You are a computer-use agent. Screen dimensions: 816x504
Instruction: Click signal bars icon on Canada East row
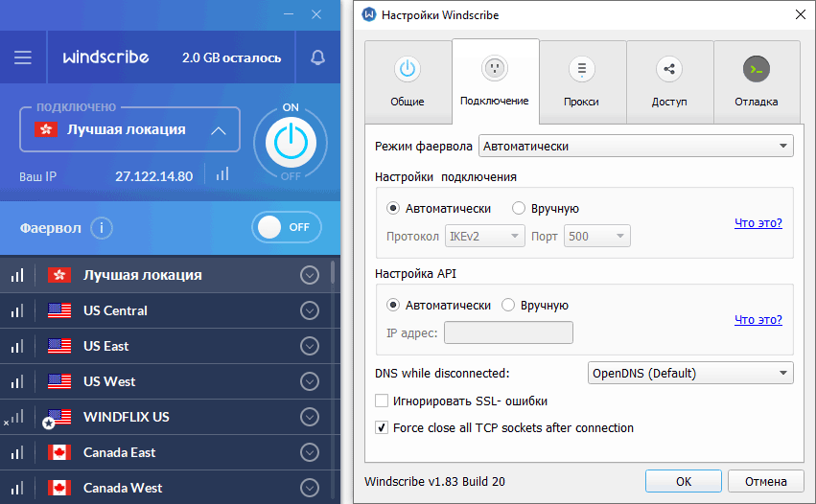(x=17, y=452)
